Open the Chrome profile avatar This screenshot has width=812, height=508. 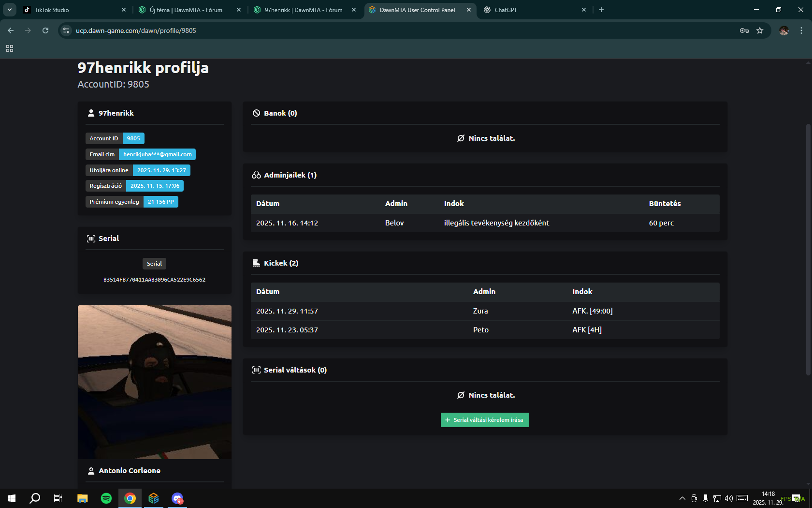[783, 30]
